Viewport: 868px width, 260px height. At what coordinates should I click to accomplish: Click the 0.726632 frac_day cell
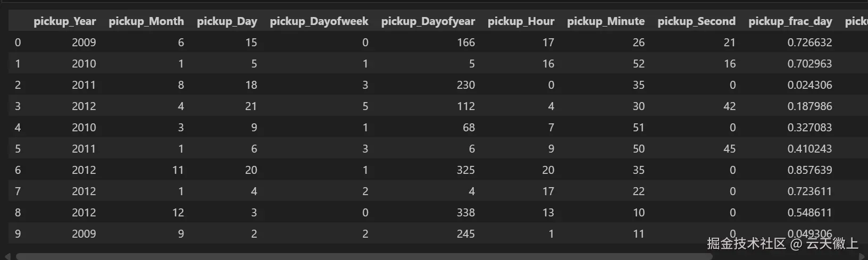809,43
